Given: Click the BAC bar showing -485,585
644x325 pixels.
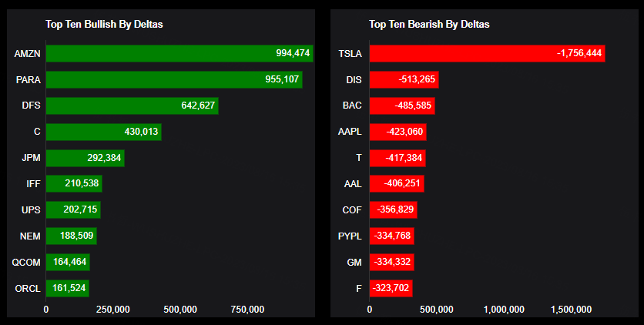Looking at the screenshot, I should click(x=402, y=106).
